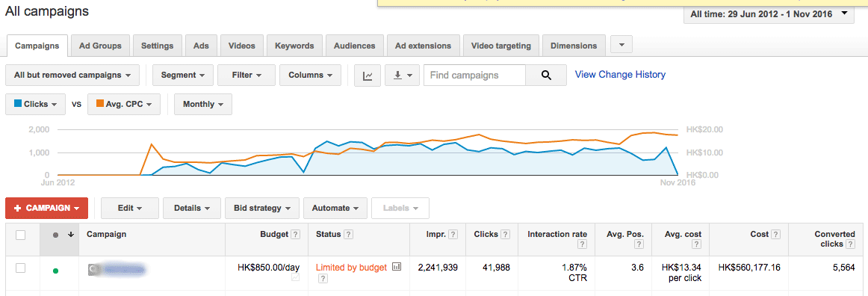868x296 pixels.
Task: Expand the Monthly interval dropdown
Action: pyautogui.click(x=203, y=104)
